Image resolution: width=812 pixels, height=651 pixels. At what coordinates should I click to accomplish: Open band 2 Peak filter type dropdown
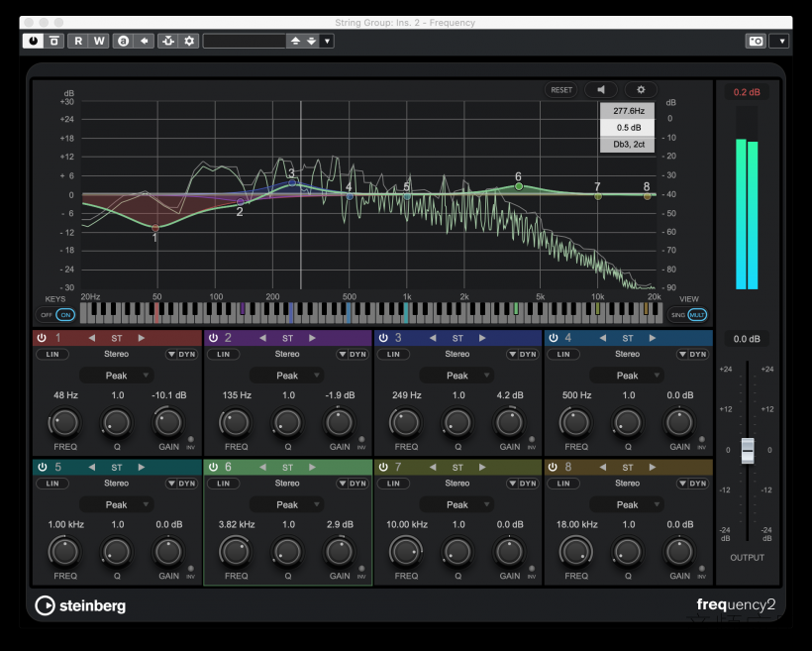[x=287, y=376]
